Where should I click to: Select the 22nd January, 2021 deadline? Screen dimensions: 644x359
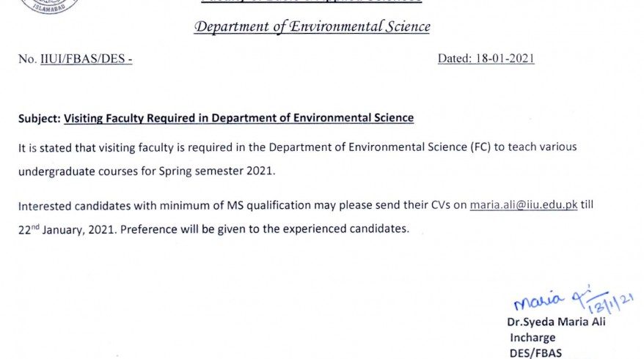(x=67, y=229)
